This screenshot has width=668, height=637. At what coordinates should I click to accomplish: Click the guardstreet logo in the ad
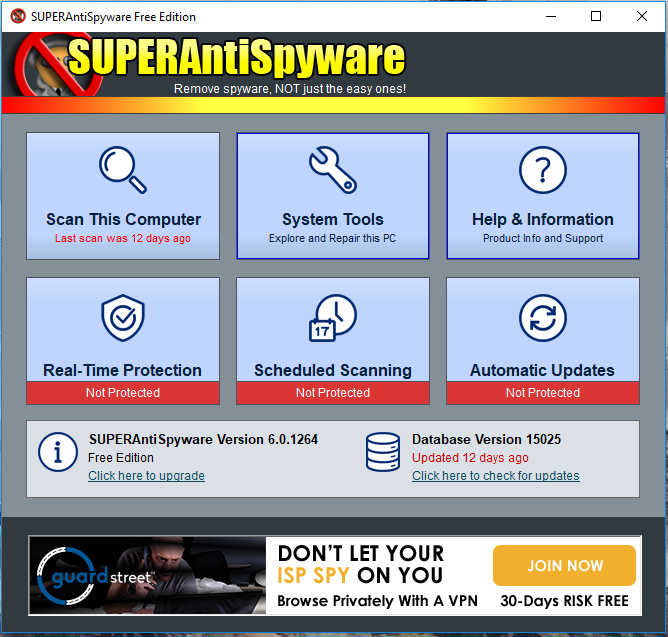95,576
